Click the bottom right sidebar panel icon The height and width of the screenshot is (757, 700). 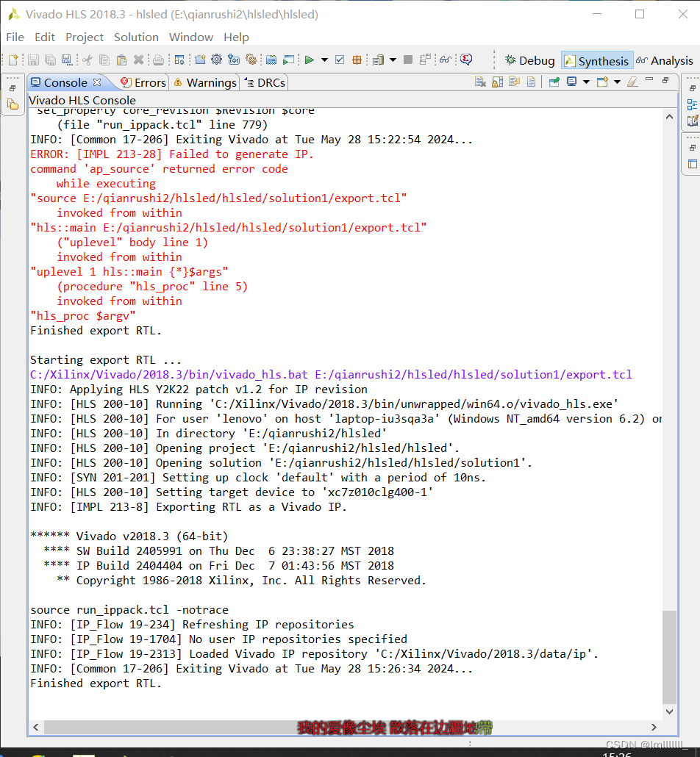(692, 164)
